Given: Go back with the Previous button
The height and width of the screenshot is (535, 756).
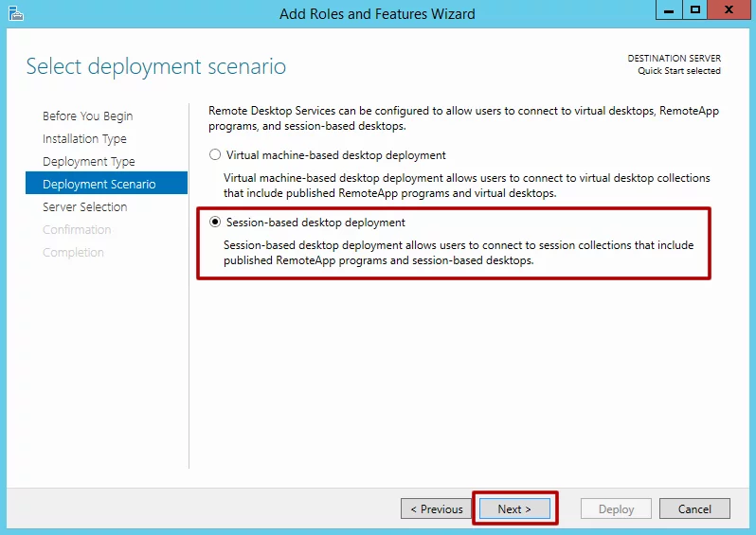Looking at the screenshot, I should [435, 509].
